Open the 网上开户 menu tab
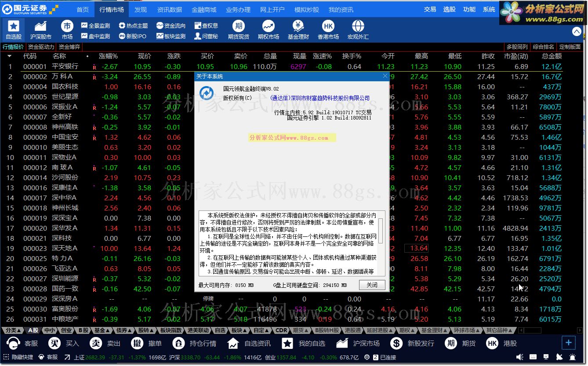This screenshot has height=366, width=588. point(272,9)
